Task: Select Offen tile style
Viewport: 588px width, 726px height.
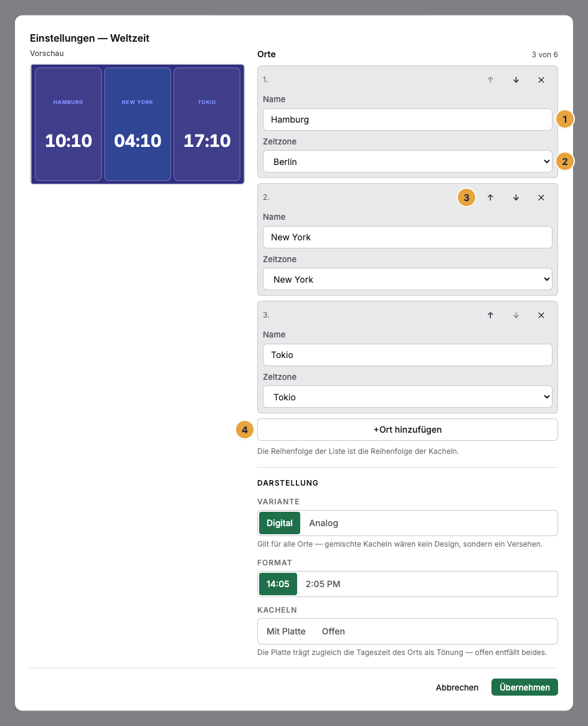Action: [333, 631]
